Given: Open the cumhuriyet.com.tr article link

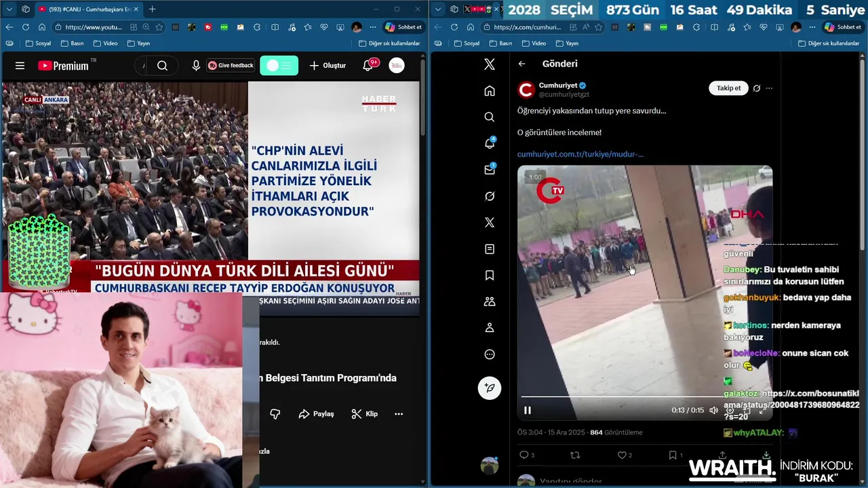Looking at the screenshot, I should tap(580, 154).
